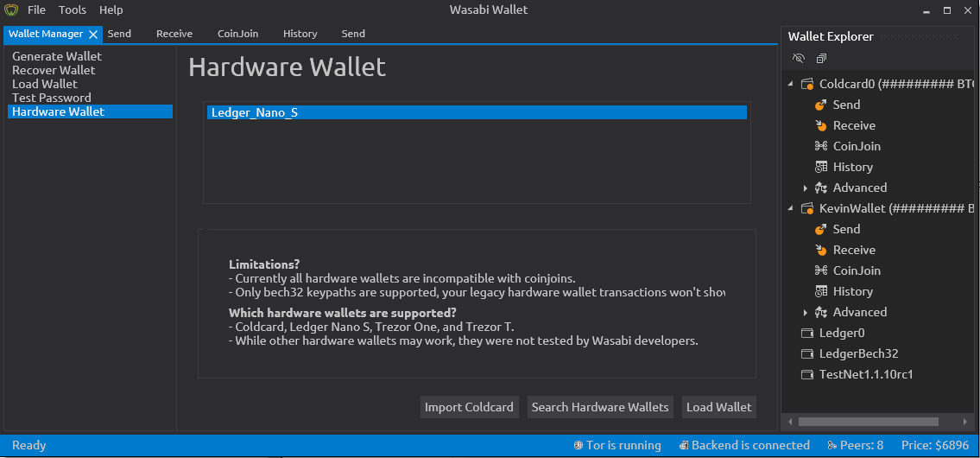This screenshot has height=458, width=980.
Task: Click the Load Wallet button
Action: [x=718, y=407]
